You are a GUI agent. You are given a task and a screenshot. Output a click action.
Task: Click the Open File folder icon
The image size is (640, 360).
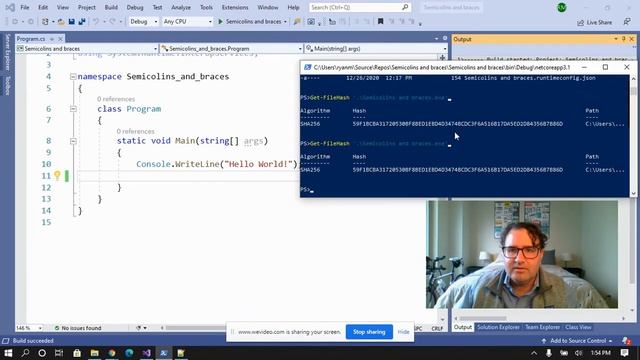pos(61,22)
